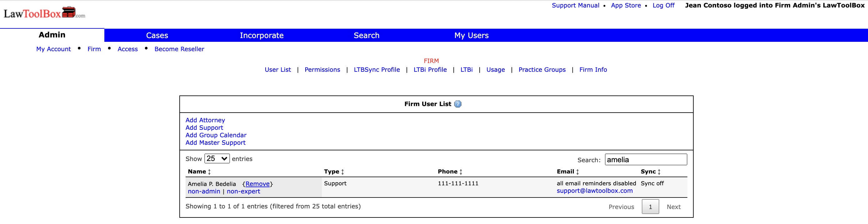Image resolution: width=868 pixels, height=224 pixels.
Task: Open Firm Info
Action: [593, 70]
